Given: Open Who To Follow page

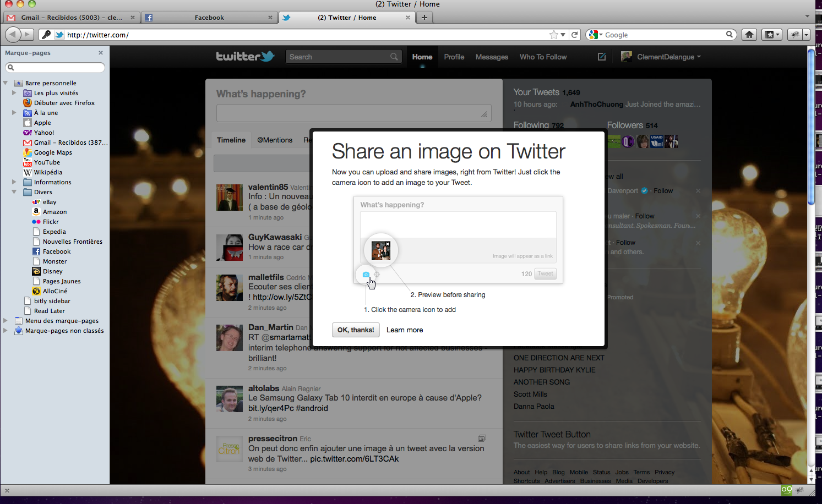Looking at the screenshot, I should [543, 57].
